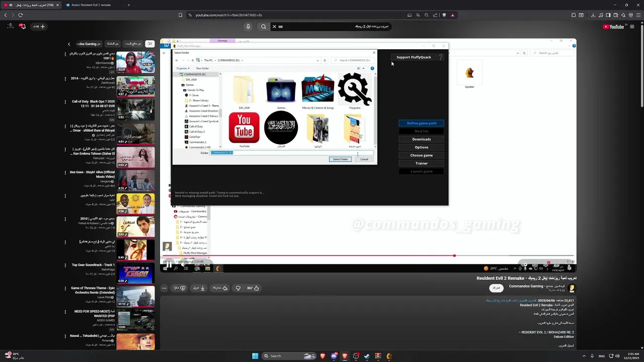The image size is (644, 362).
Task: Open Steam from the taskbar
Action: click(x=367, y=356)
